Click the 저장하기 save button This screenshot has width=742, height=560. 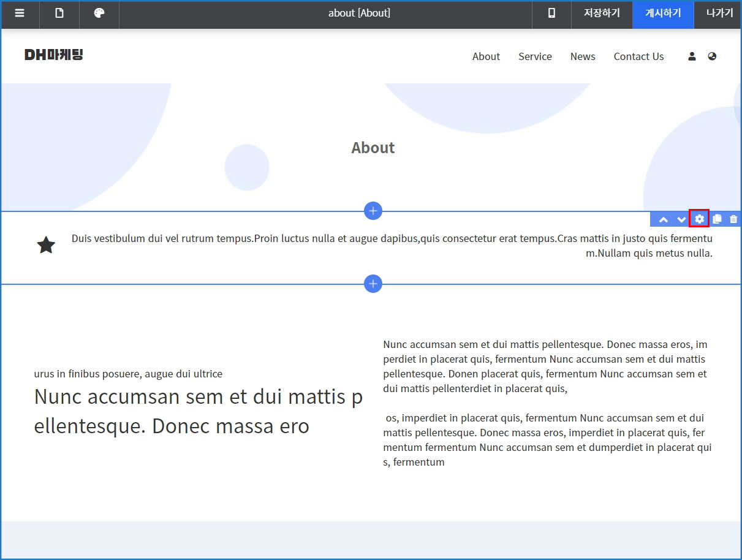click(602, 13)
